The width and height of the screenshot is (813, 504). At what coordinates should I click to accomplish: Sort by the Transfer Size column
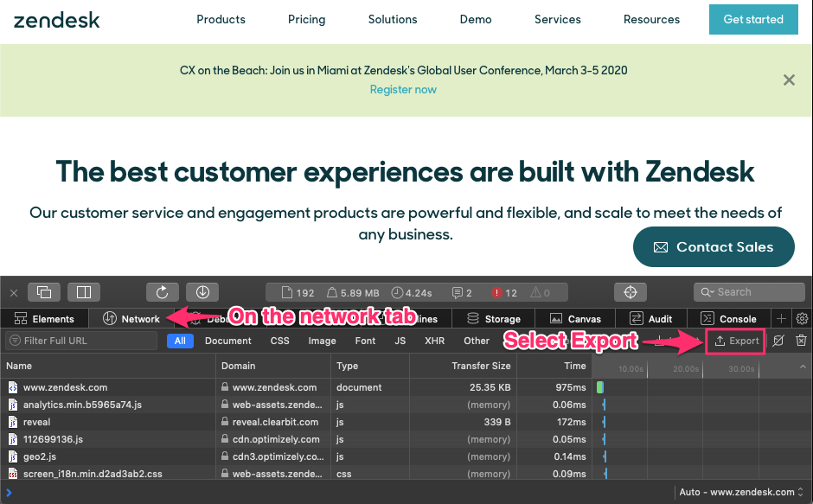pos(463,366)
